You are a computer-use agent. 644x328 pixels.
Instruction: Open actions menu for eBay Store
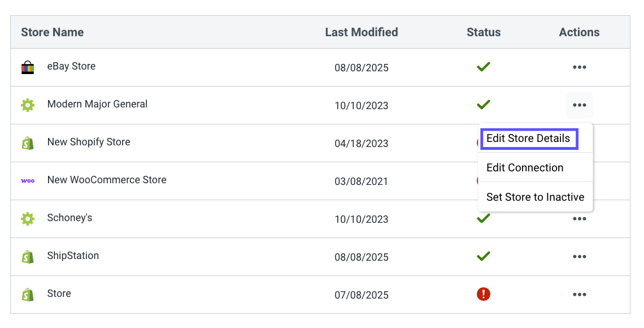[x=579, y=67]
